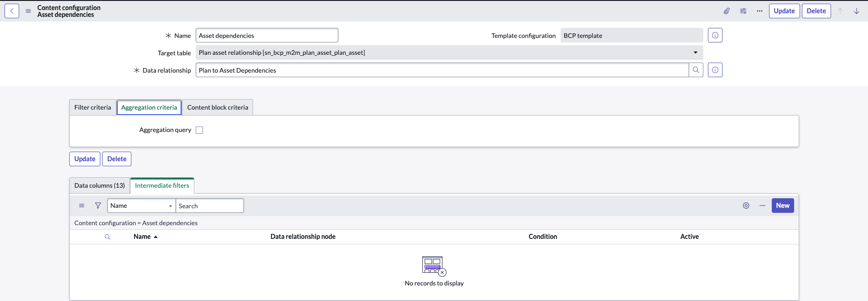868x301 pixels.
Task: Click the no-records illustration icon
Action: 434,266
